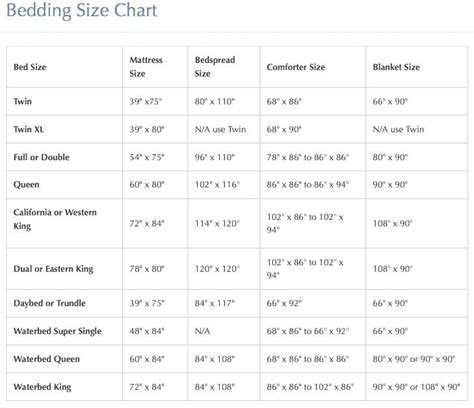
Task: Select the Mattress Size column header
Action: coord(146,67)
